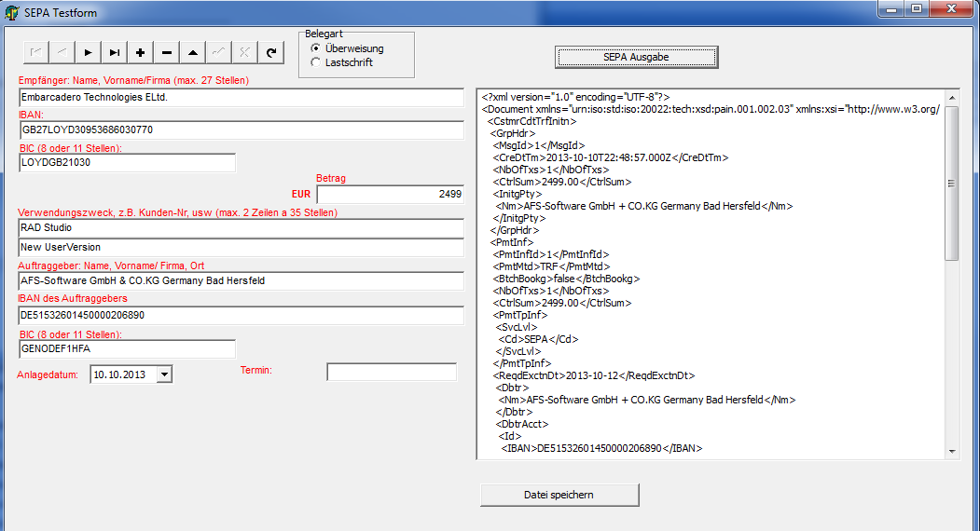Refresh data with circular arrow icon
The width and height of the screenshot is (980, 531).
271,52
